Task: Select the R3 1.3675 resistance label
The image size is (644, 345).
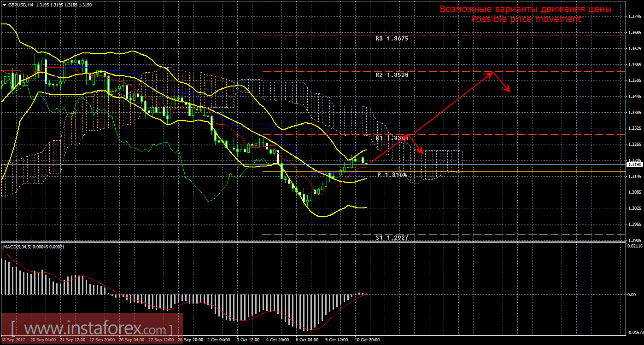Action: coord(392,39)
